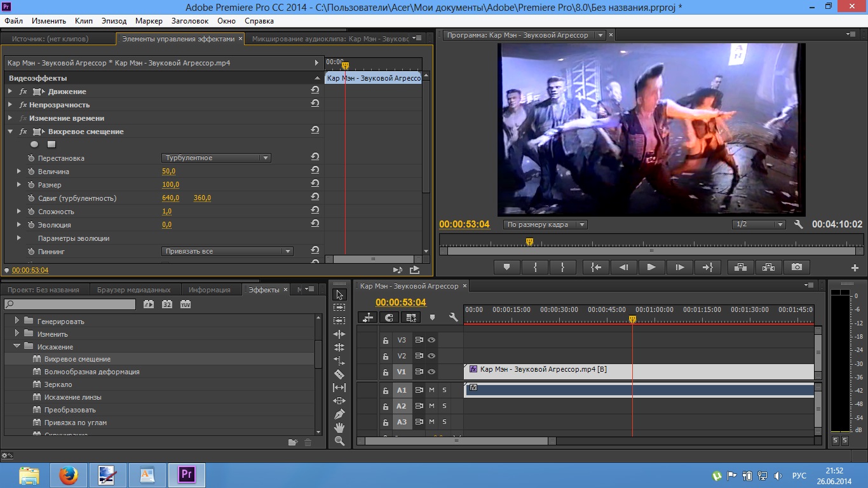Open timeline display settings wrench
The image size is (868, 488).
tap(453, 317)
